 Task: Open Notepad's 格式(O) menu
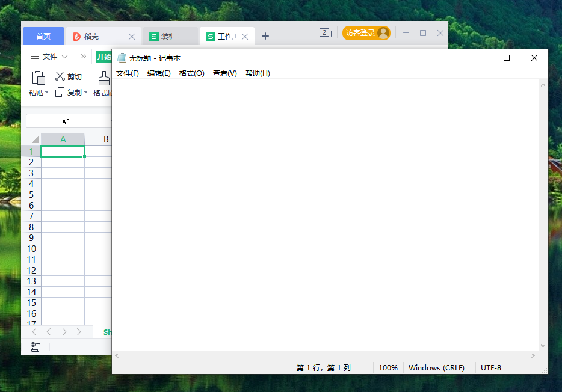pos(192,73)
